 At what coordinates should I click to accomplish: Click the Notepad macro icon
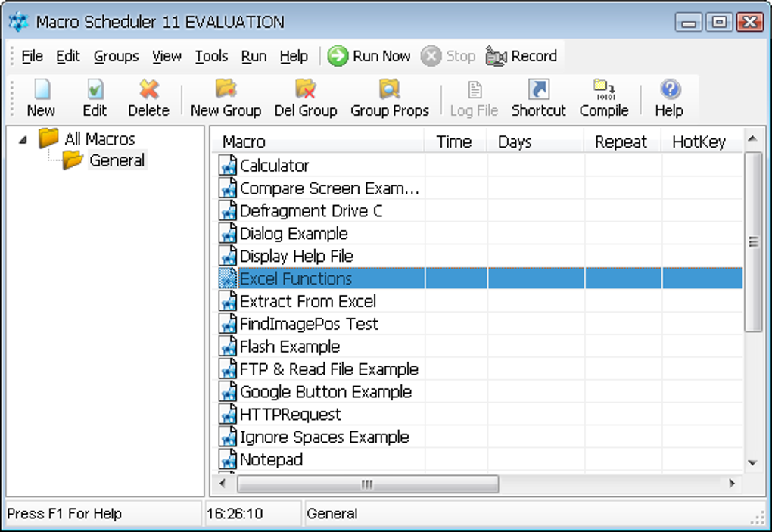228,459
